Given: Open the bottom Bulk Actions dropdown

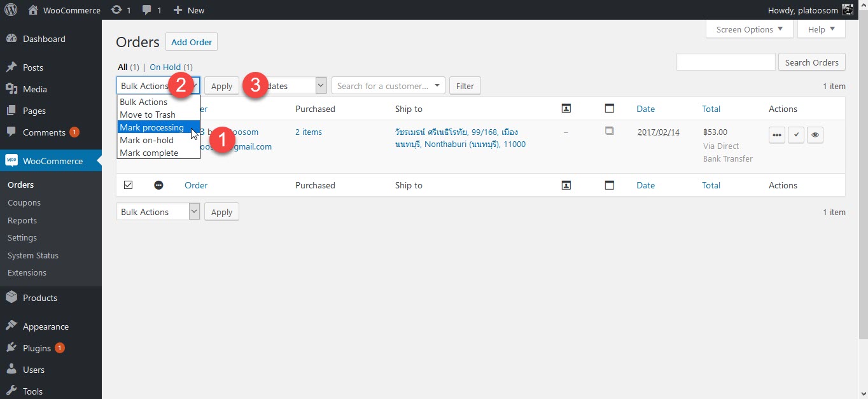Looking at the screenshot, I should (158, 212).
